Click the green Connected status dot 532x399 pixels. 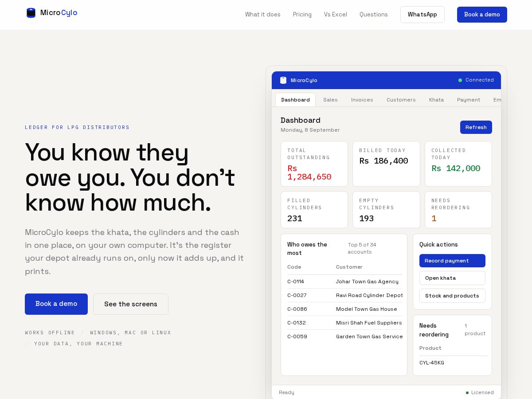pyautogui.click(x=460, y=80)
